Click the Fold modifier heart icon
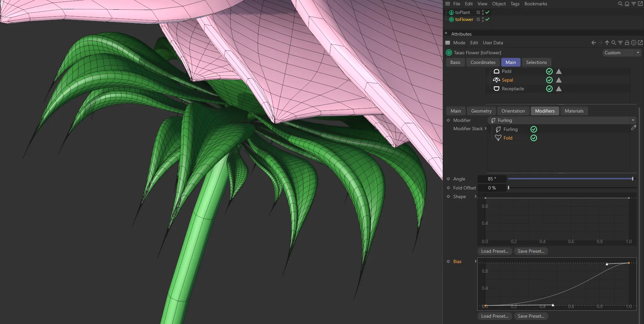 pyautogui.click(x=498, y=138)
